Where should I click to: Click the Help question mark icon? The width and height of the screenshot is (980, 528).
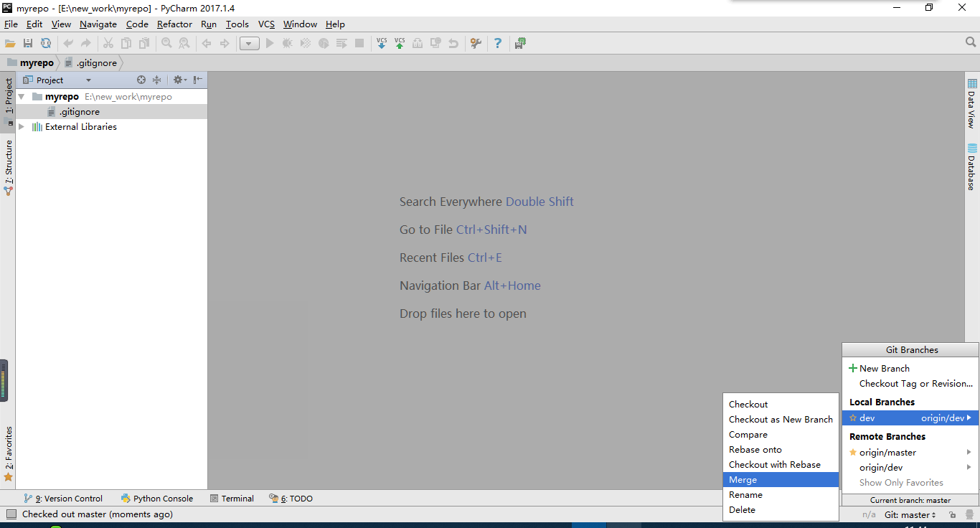(498, 44)
